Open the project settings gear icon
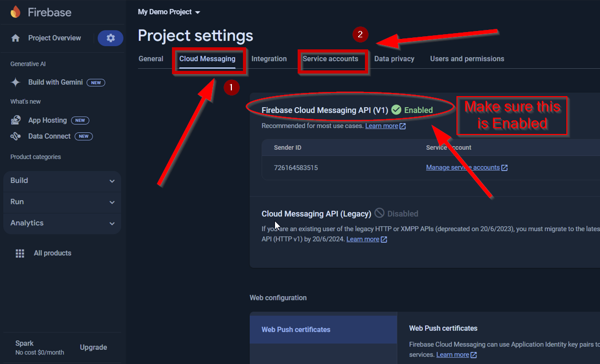This screenshot has width=600, height=364. click(110, 38)
